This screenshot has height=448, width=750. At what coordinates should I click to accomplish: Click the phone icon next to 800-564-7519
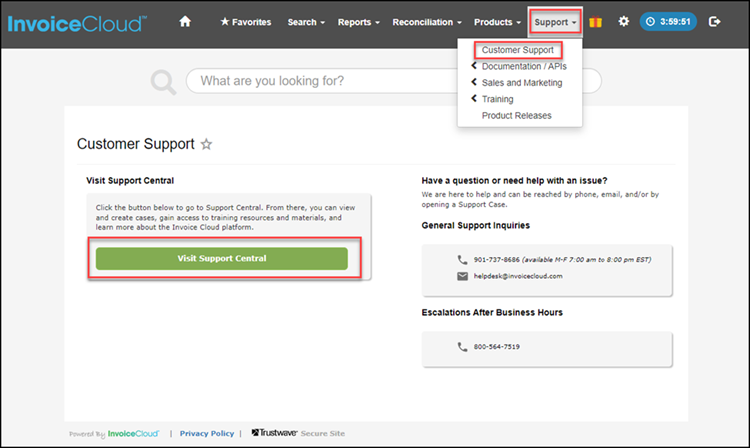click(x=462, y=347)
